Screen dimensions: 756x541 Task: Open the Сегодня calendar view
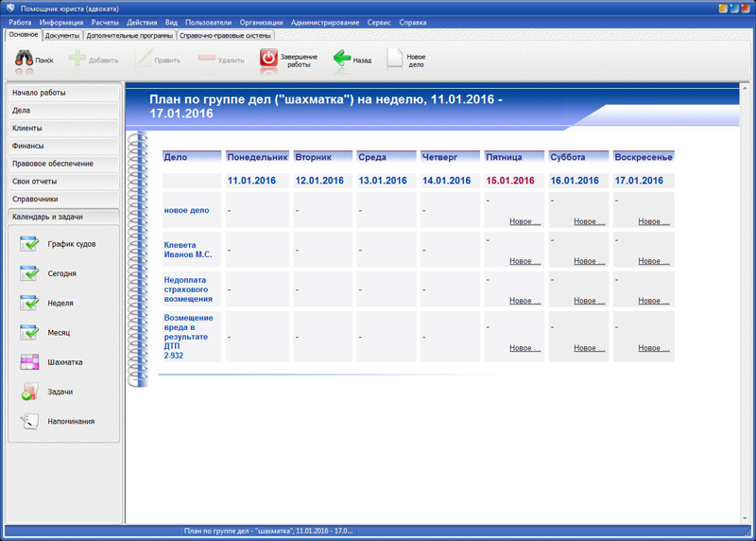pyautogui.click(x=29, y=273)
